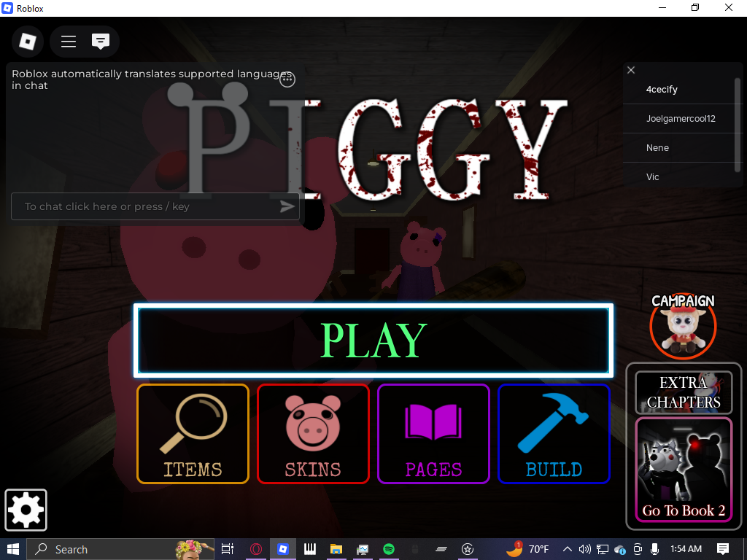The height and width of the screenshot is (560, 747).
Task: Open the volume speaker control
Action: 584,549
